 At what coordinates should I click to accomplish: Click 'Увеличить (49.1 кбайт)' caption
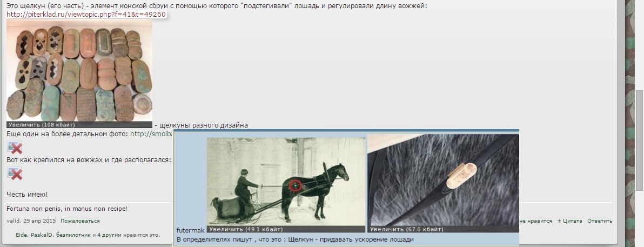coord(246,229)
